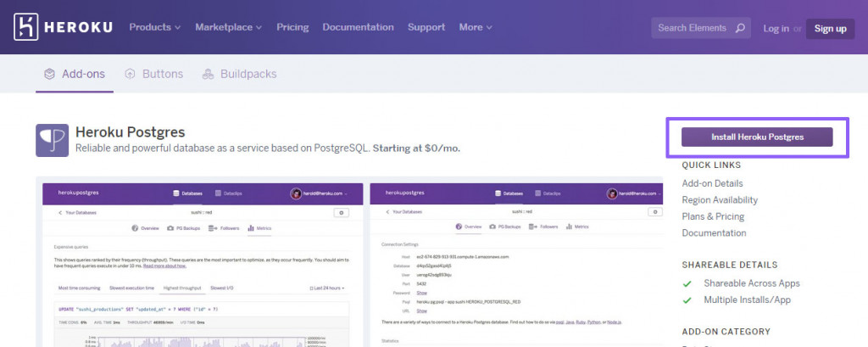
Task: Click the Install Heroku Postgres button
Action: (757, 137)
